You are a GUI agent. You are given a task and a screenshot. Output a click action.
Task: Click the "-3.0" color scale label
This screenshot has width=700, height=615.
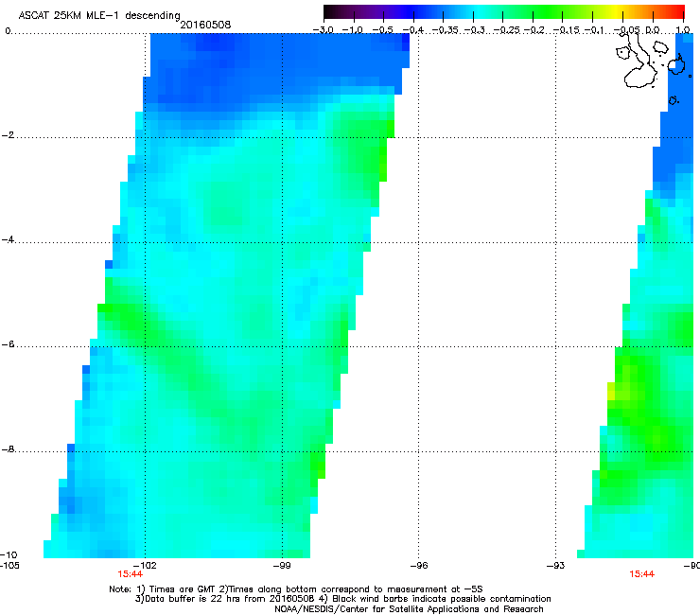324,30
